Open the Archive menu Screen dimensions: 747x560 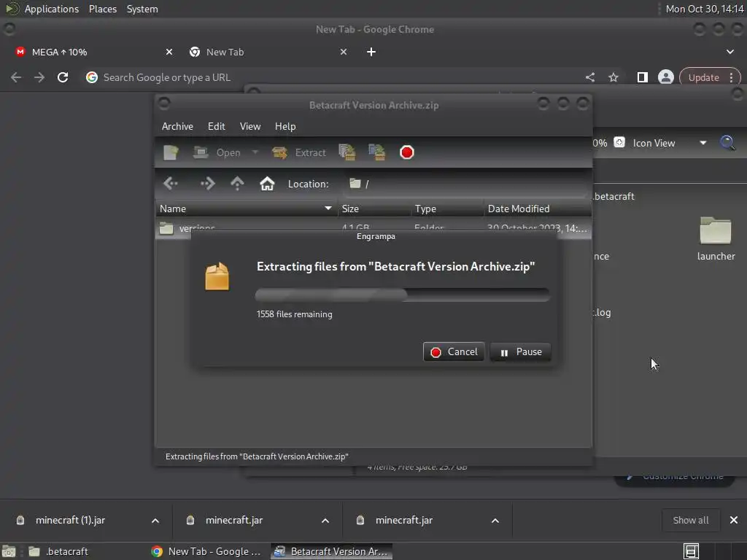(177, 126)
